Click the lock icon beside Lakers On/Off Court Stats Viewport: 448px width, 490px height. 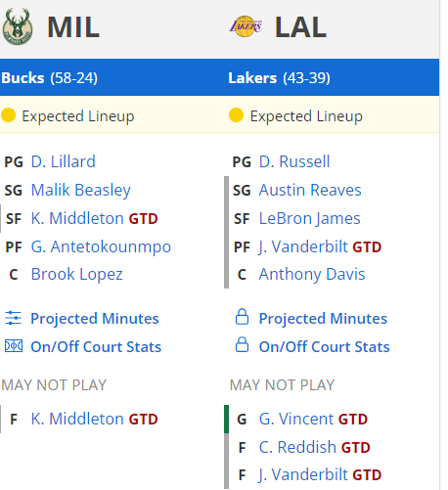[242, 345]
